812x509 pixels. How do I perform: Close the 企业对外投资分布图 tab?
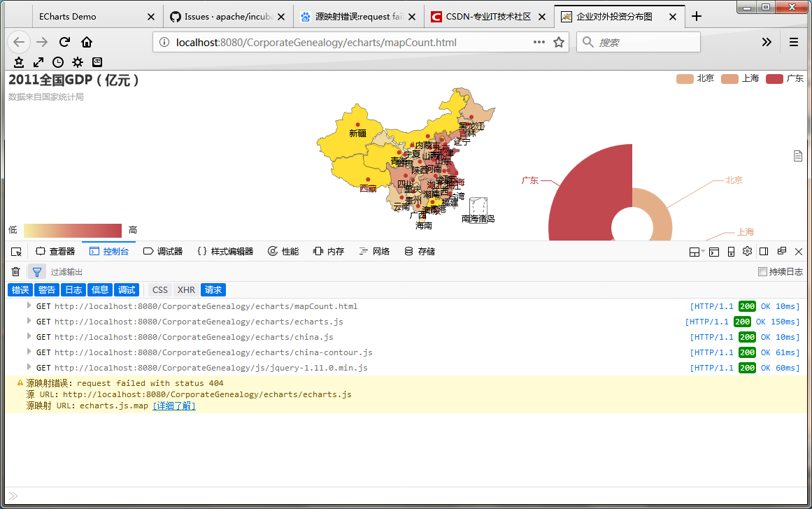[673, 17]
